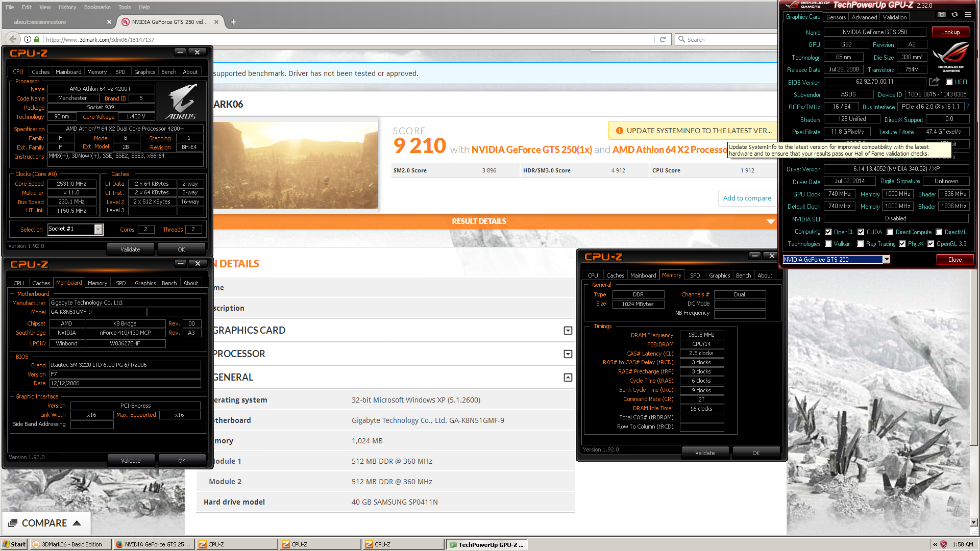
Task: Click Validate in the Mainboard CPU-Z window
Action: click(131, 461)
